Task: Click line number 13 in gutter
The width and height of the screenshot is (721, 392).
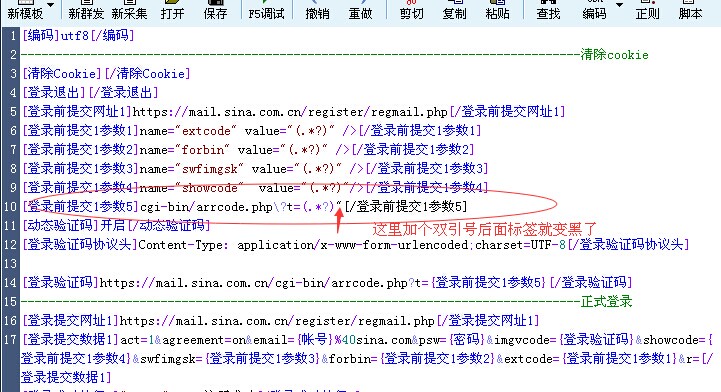Action: pyautogui.click(x=10, y=263)
